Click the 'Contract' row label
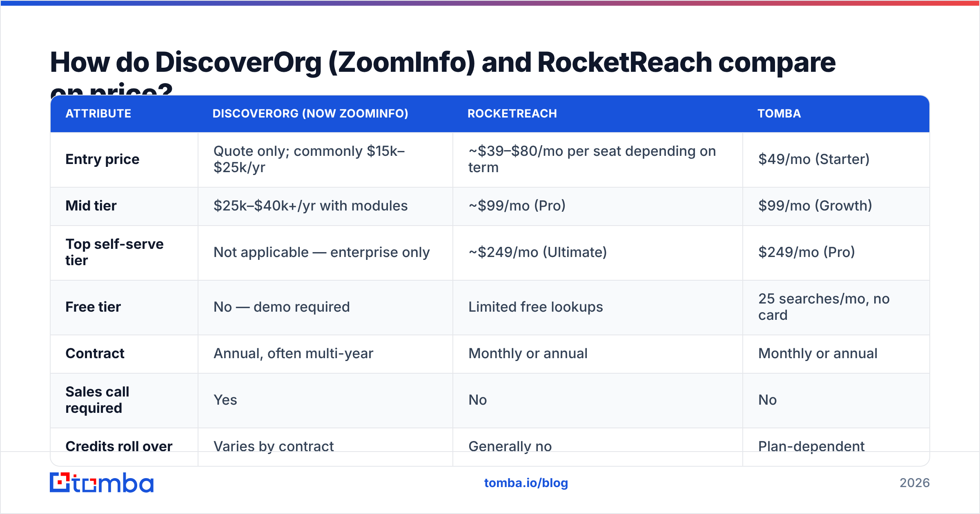Screen dimensions: 980x514 pyautogui.click(x=95, y=353)
